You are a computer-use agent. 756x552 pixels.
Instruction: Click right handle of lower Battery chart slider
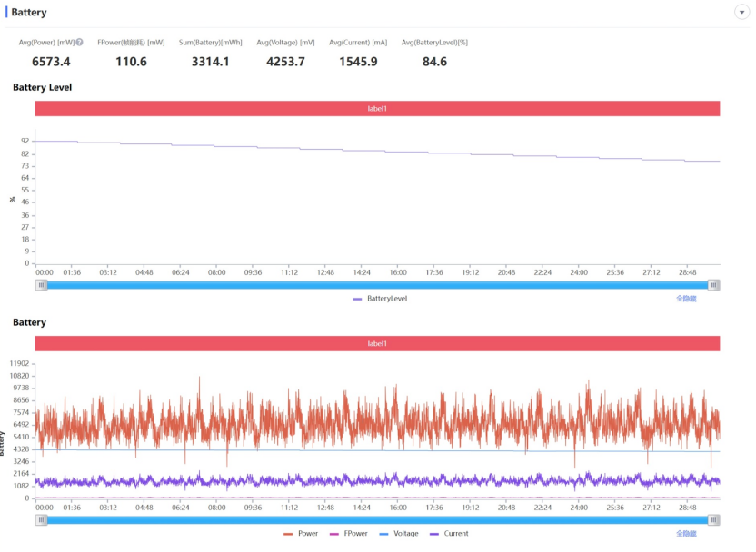(x=714, y=520)
